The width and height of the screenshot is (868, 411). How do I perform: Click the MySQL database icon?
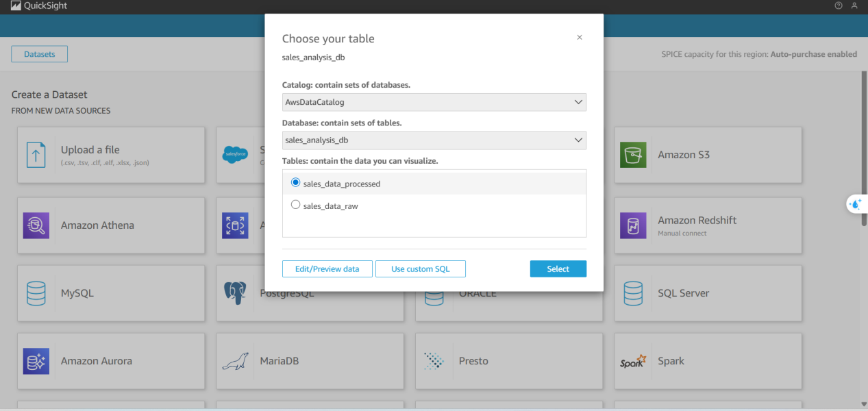coord(36,293)
